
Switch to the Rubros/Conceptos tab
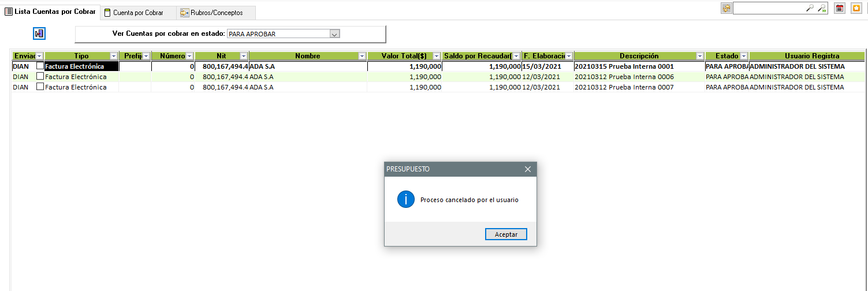(216, 13)
